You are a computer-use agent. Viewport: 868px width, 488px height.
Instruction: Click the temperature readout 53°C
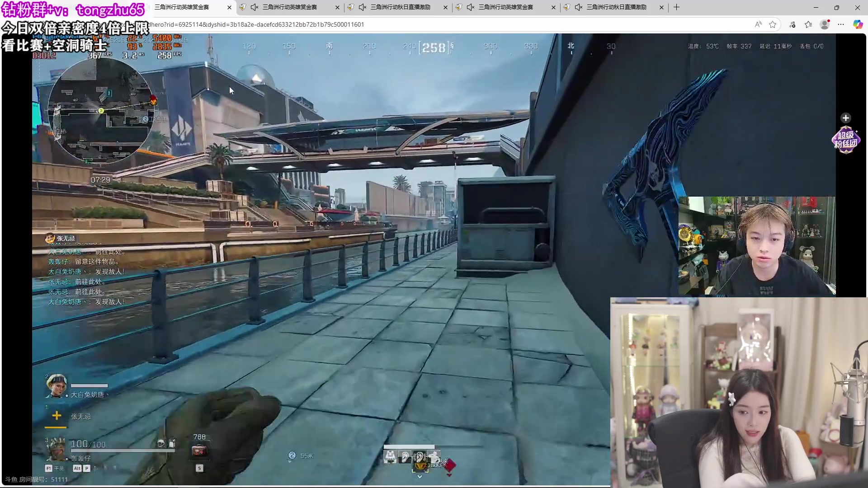pos(703,46)
